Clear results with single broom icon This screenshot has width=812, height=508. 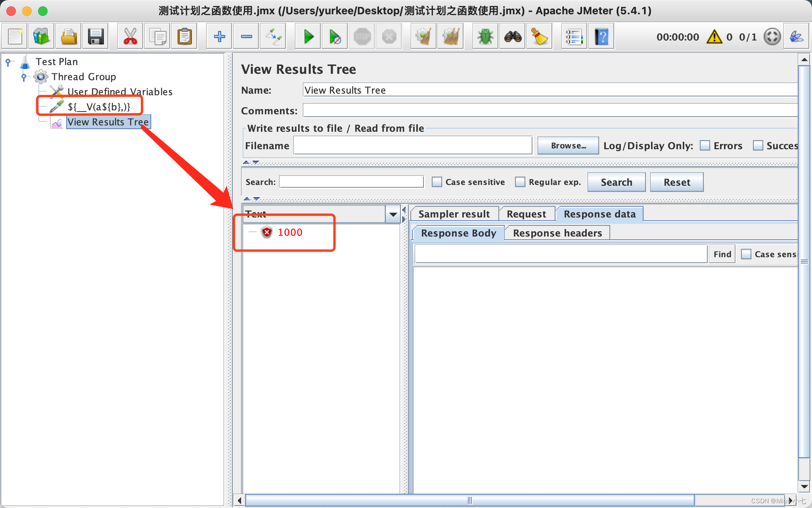point(424,37)
